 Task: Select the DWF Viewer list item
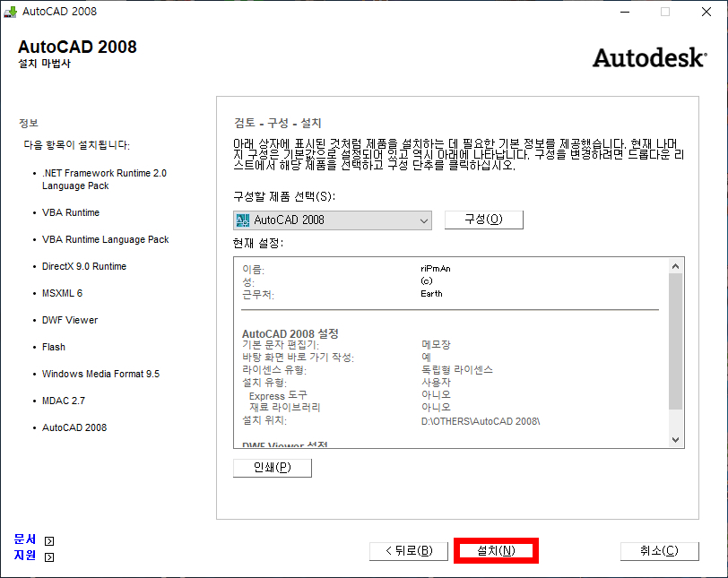click(70, 320)
